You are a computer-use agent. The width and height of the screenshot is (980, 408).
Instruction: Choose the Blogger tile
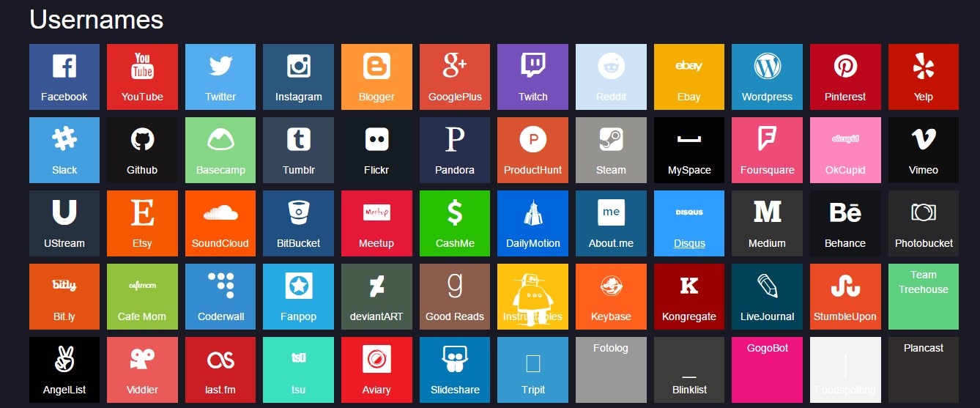tap(376, 77)
